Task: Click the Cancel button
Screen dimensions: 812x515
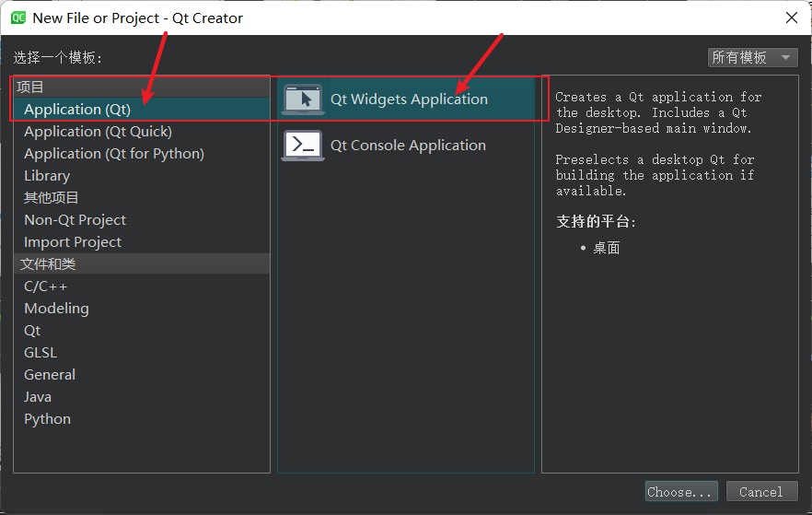Action: tap(761, 492)
